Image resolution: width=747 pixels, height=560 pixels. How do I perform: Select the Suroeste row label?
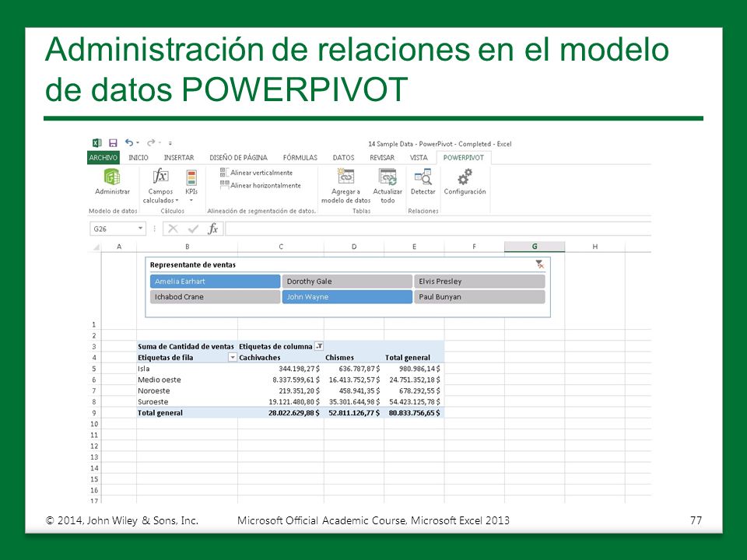coord(188,401)
